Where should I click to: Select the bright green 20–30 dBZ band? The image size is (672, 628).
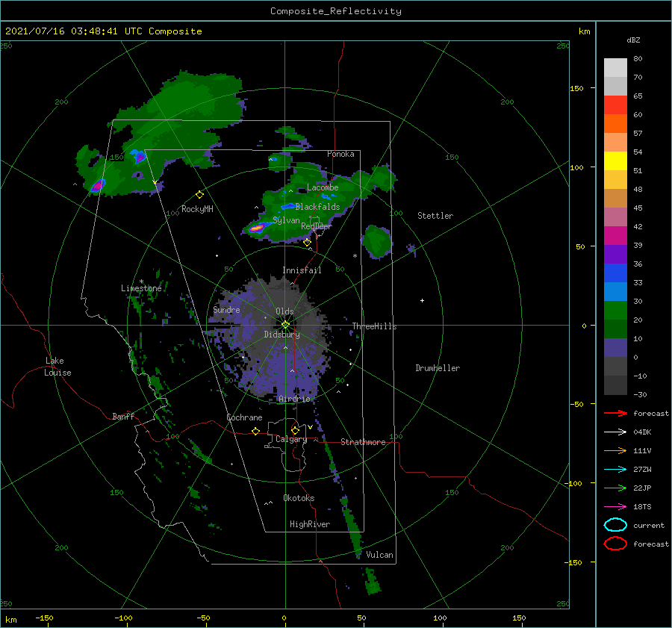[x=615, y=311]
